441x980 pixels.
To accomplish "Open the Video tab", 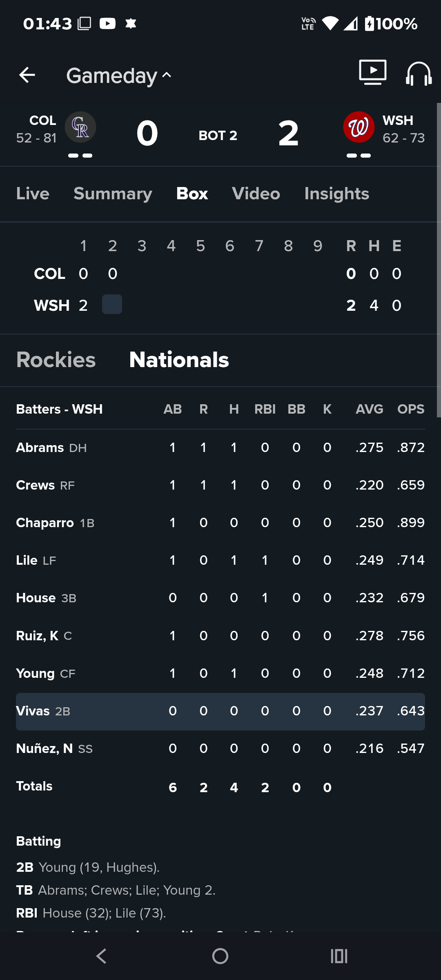I will click(x=256, y=194).
